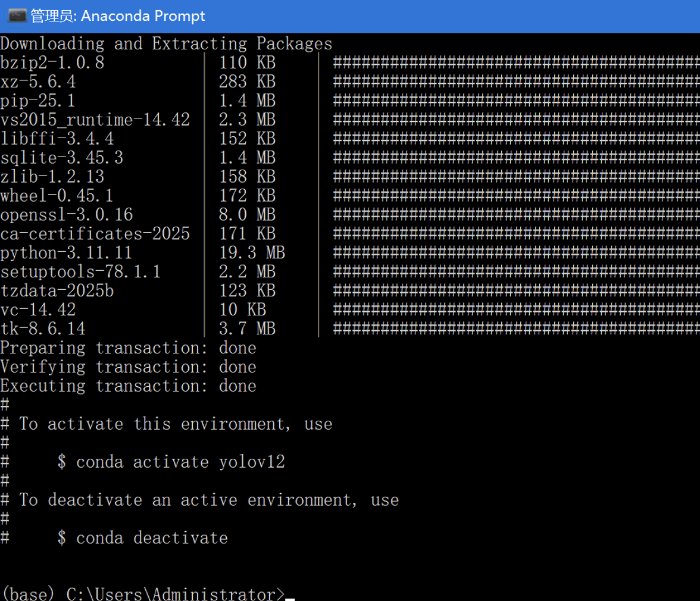Click the '# To activate this environment, use' line
Image resolution: width=700 pixels, height=601 pixels.
(x=166, y=424)
